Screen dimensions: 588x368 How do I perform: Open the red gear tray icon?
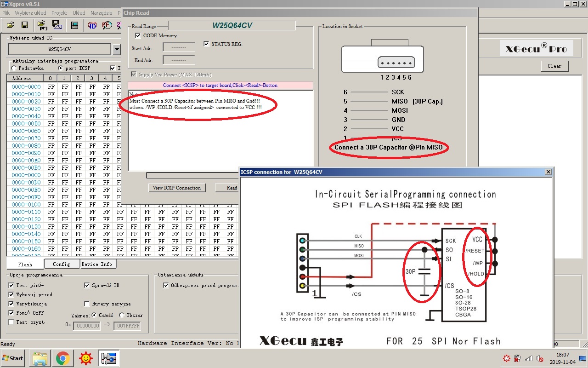coord(507,358)
